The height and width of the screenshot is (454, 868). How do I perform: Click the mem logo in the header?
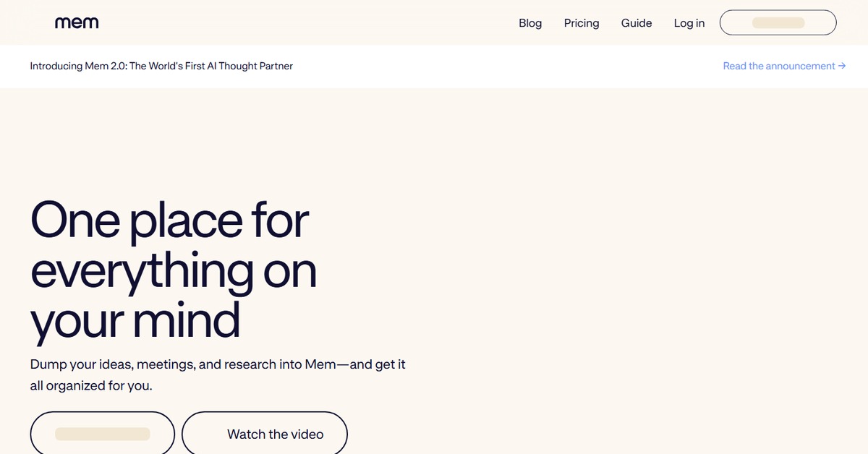pos(77,23)
